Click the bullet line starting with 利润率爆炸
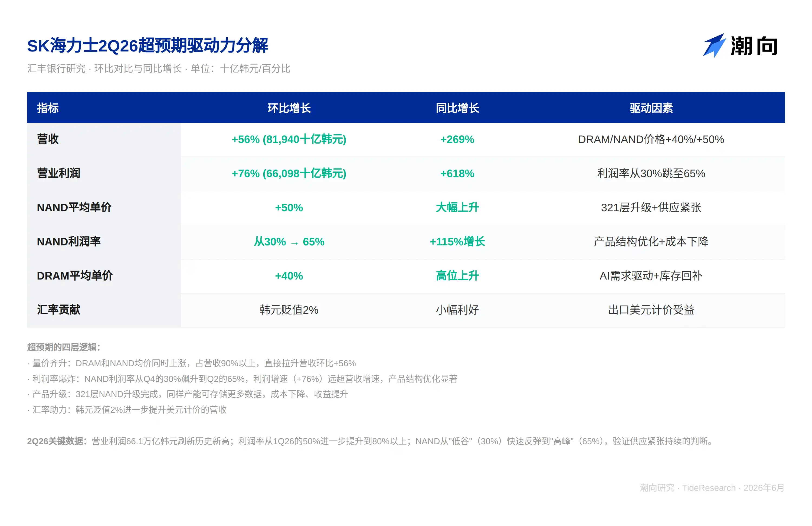Viewport: 812px width, 526px height. tap(242, 379)
